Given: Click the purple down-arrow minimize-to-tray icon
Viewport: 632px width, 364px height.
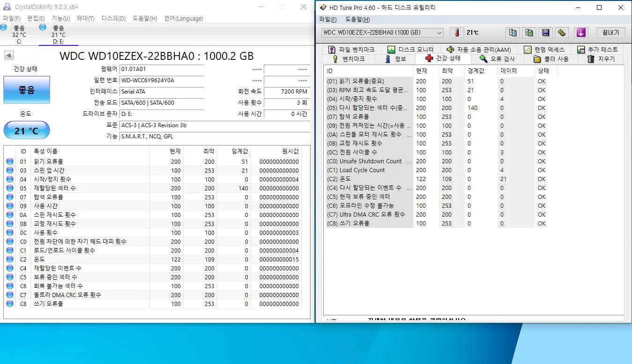Looking at the screenshot, I should 581,33.
